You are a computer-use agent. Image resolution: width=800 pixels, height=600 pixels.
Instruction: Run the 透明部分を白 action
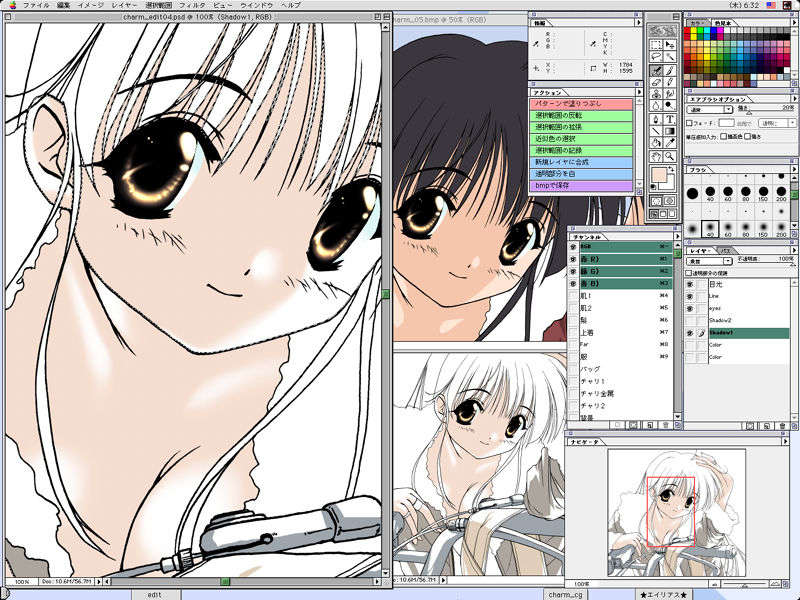[x=581, y=173]
